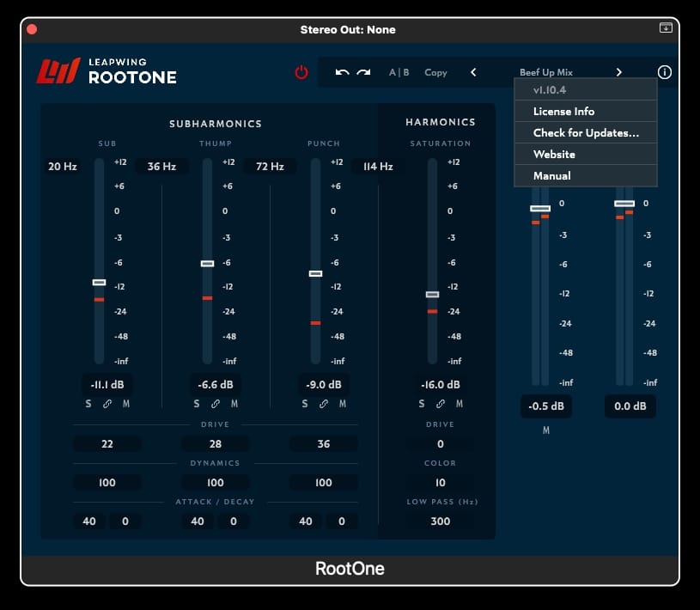Viewport: 700px width, 610px height.
Task: Click the Copy button
Action: click(435, 72)
